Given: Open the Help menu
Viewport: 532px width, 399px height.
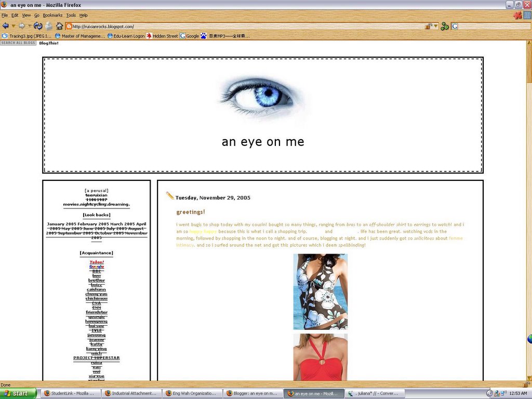Looking at the screenshot, I should [84, 15].
